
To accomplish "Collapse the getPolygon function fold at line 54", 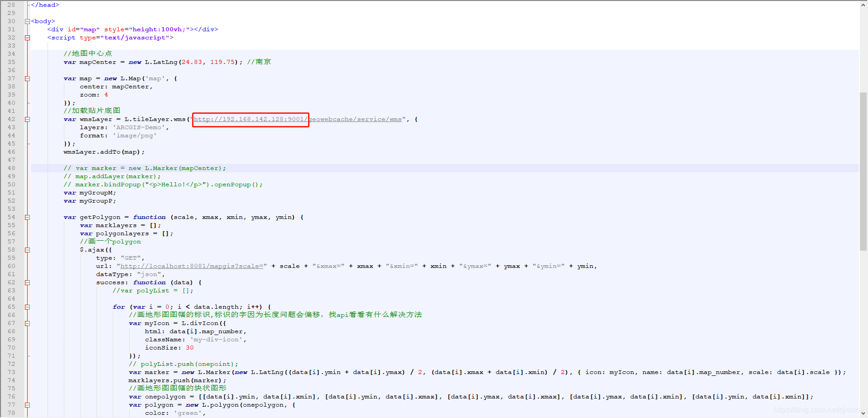I will pos(27,217).
